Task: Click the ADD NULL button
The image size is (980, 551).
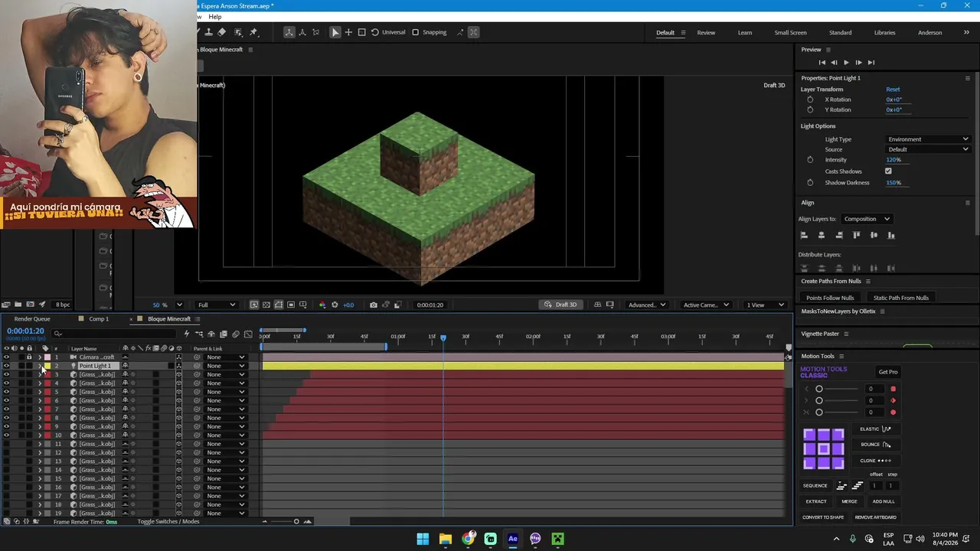Action: point(884,502)
